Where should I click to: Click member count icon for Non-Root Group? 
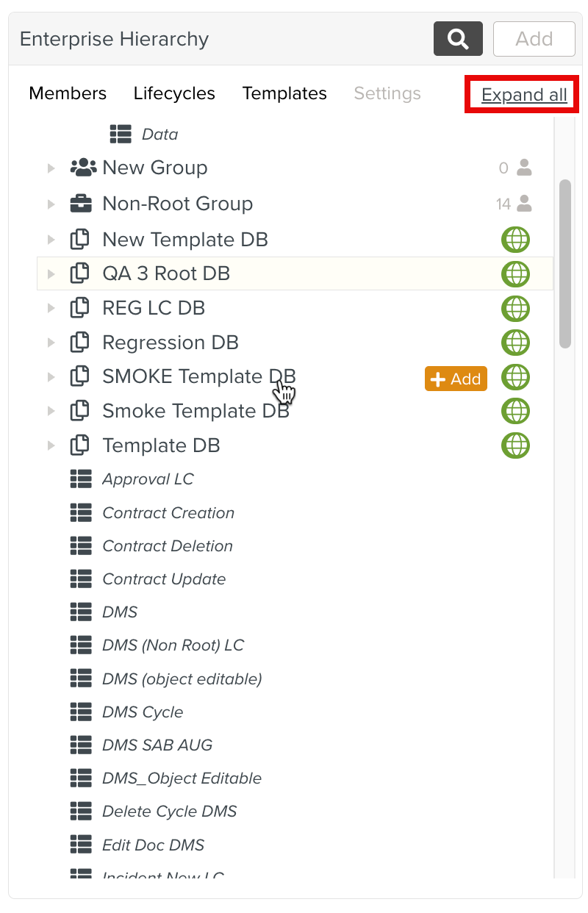524,204
